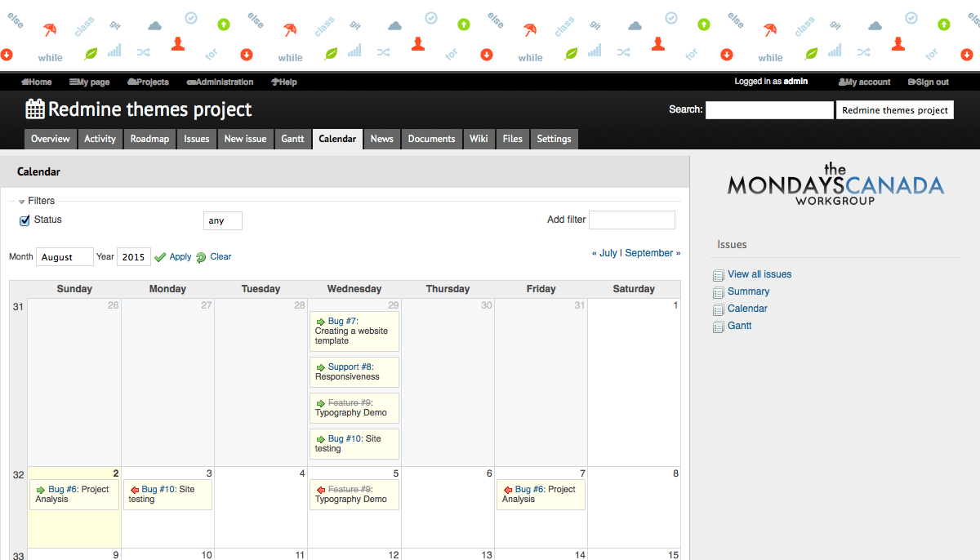Open Feature #9 on Wednesday 29

coord(350,403)
